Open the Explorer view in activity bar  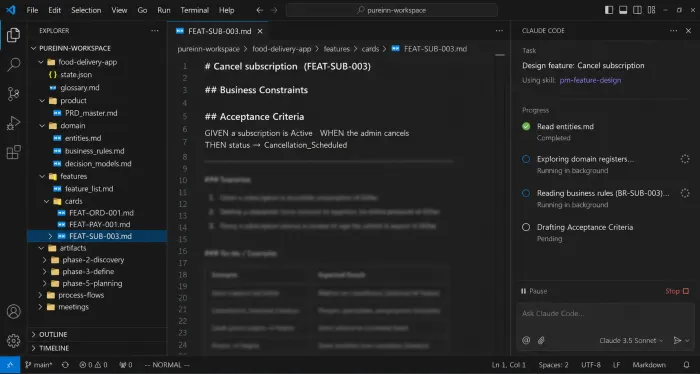[x=13, y=35]
